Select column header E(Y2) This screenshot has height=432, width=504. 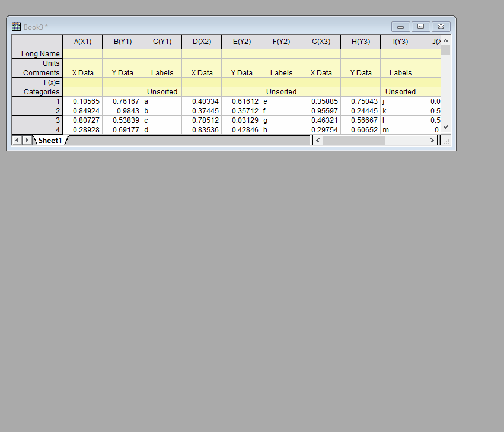241,42
